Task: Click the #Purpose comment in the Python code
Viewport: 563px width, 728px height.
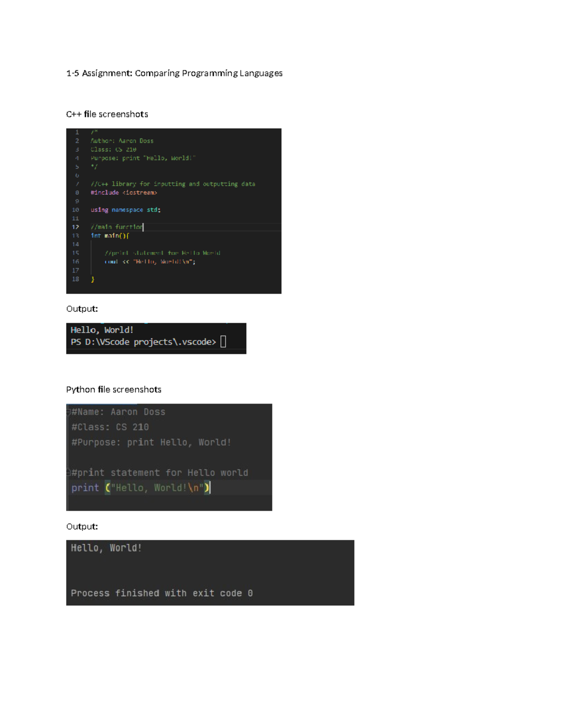Action: [x=151, y=442]
